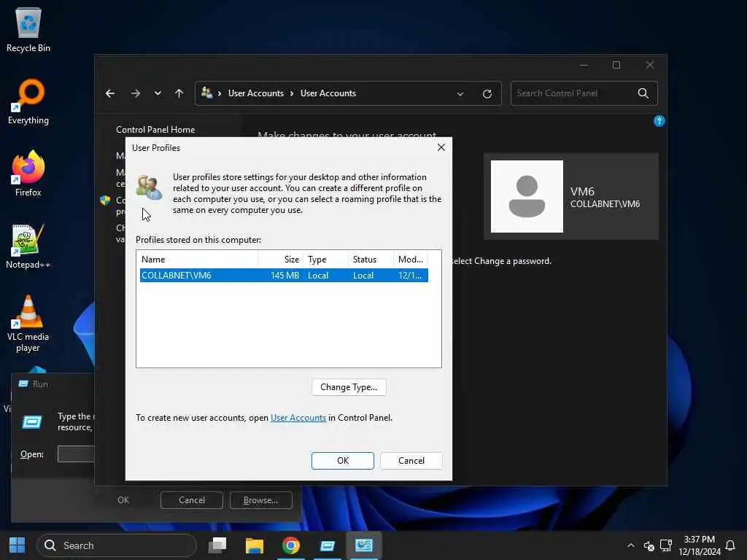Image resolution: width=747 pixels, height=560 pixels.
Task: Select second User Accounts breadcrumb
Action: (x=328, y=93)
